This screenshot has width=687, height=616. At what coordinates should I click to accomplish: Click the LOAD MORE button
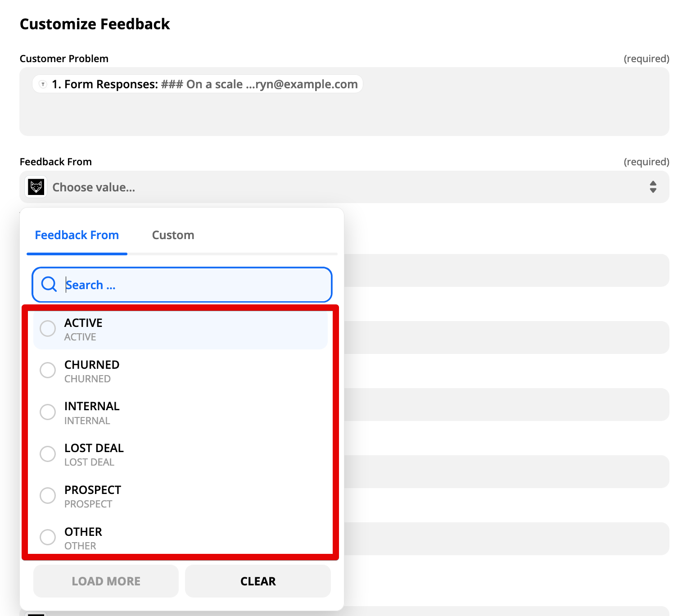tap(106, 581)
